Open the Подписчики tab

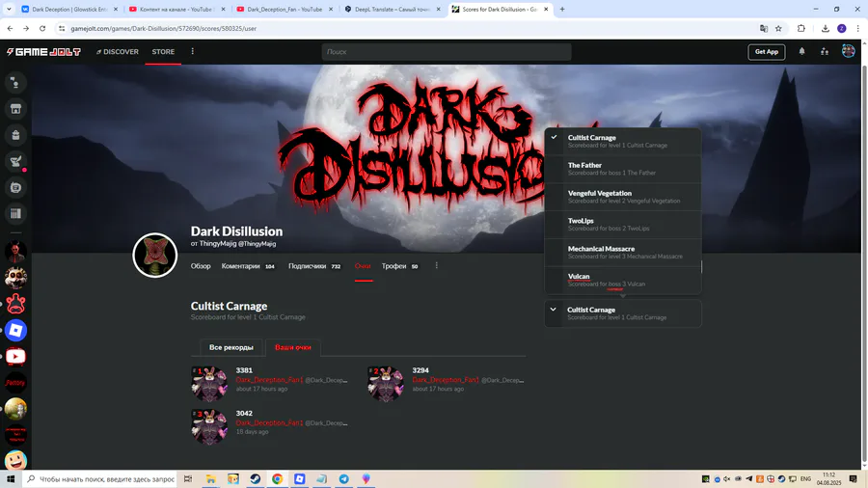click(314, 266)
